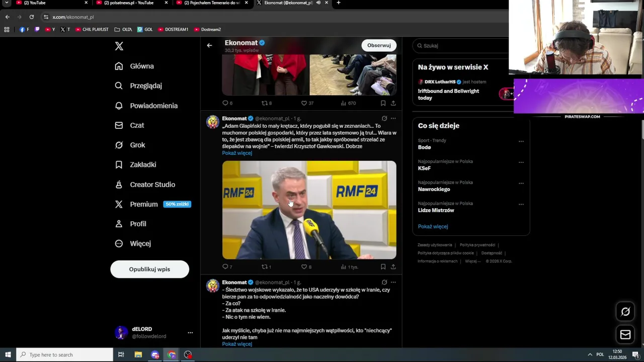Viewport: 644px width, 362px height.
Task: Open the OLD bookmarks folder
Action: (x=123, y=30)
